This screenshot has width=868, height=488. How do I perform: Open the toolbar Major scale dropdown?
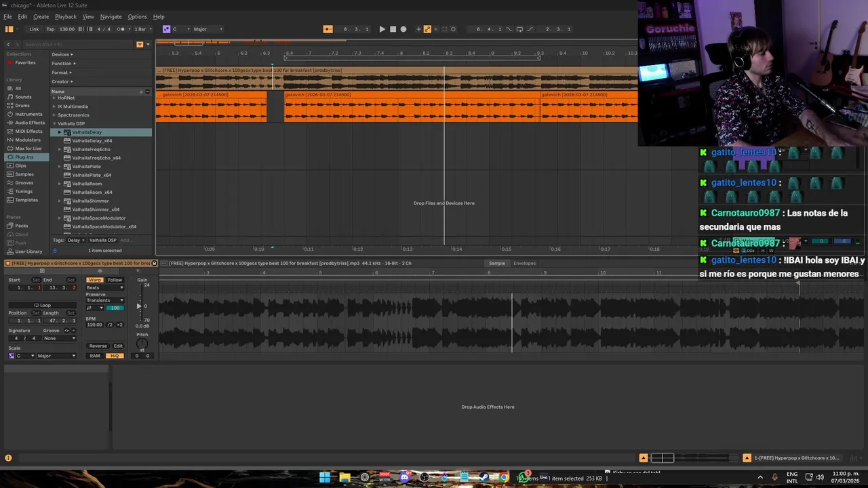(208, 29)
